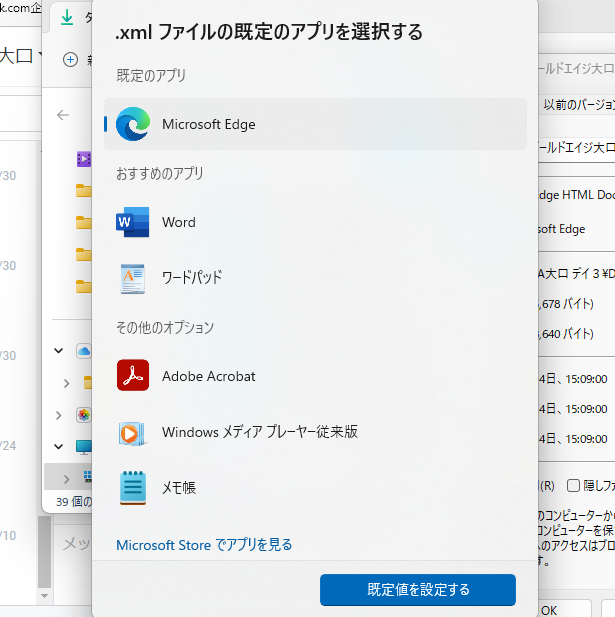Pick the WordPad (ワードパッド) icon

coord(133,277)
